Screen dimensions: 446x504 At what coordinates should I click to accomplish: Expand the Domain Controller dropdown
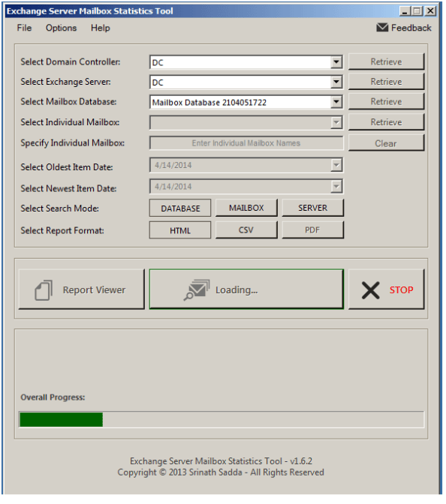tap(336, 61)
